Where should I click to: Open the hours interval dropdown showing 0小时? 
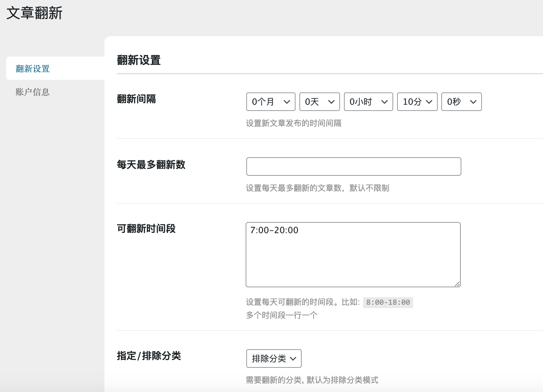pos(368,102)
